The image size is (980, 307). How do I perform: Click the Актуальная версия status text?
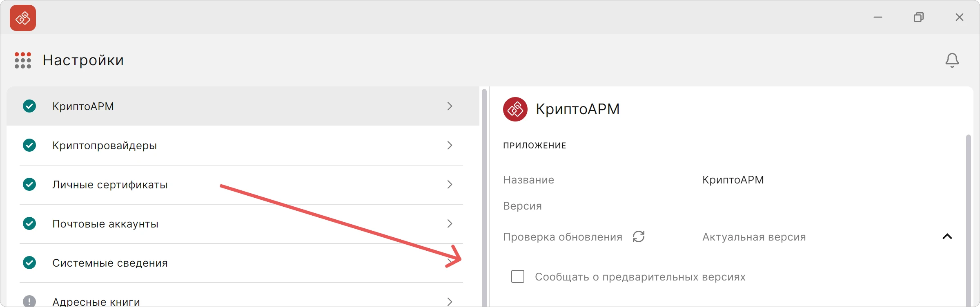[754, 237]
